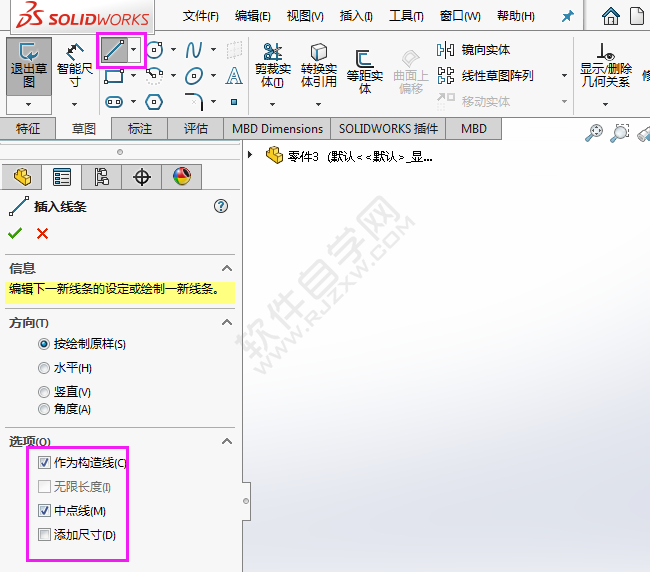The width and height of the screenshot is (650, 572).
Task: Pin the menu bar with pushpin
Action: pos(568,16)
